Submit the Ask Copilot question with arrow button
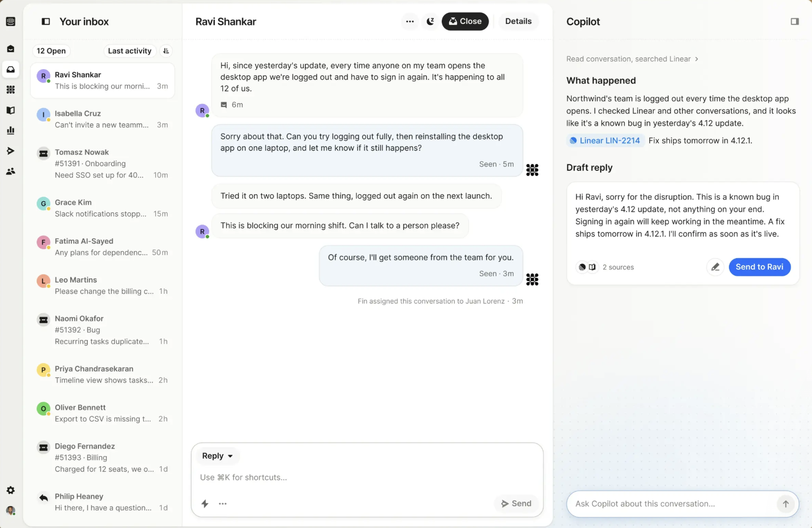This screenshot has height=528, width=812. point(785,504)
